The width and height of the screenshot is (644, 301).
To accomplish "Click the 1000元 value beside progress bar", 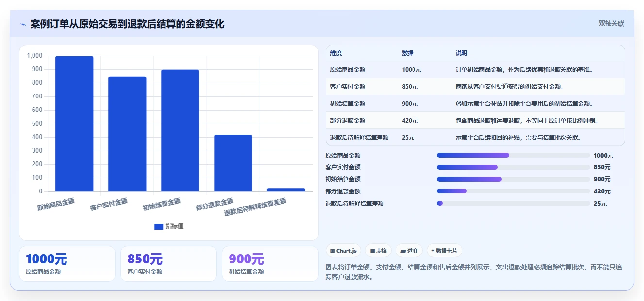I will 604,156.
